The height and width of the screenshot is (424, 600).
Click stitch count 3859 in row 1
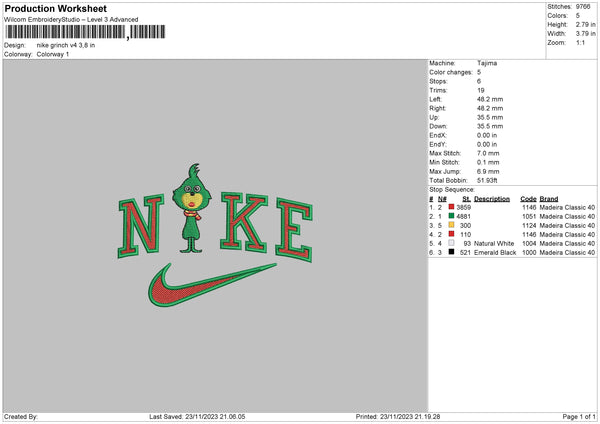coord(463,207)
